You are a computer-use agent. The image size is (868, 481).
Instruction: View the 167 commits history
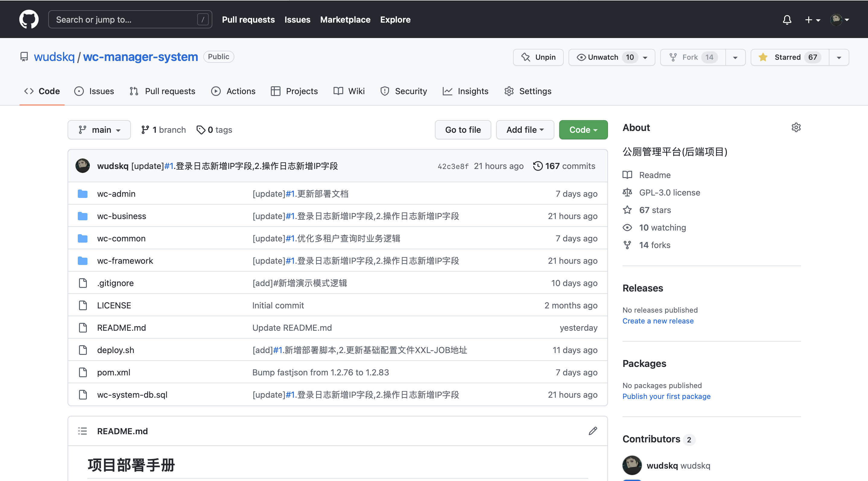tap(564, 166)
